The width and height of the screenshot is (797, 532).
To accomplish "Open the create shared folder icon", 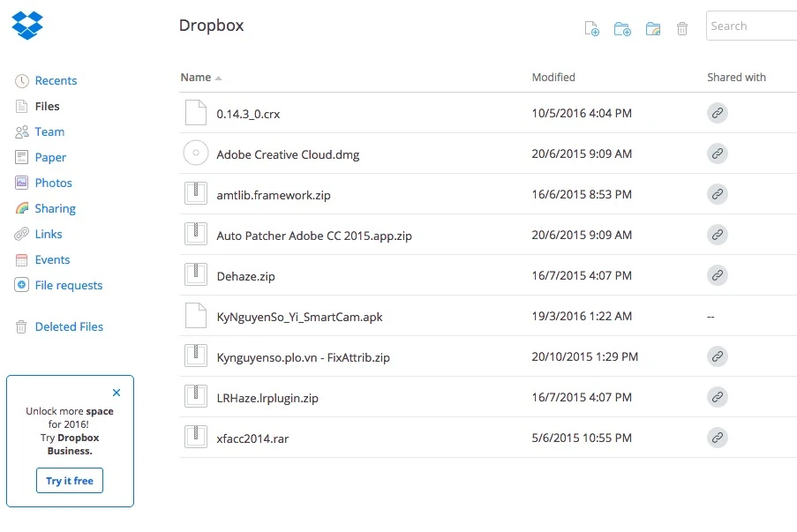I will click(x=653, y=28).
